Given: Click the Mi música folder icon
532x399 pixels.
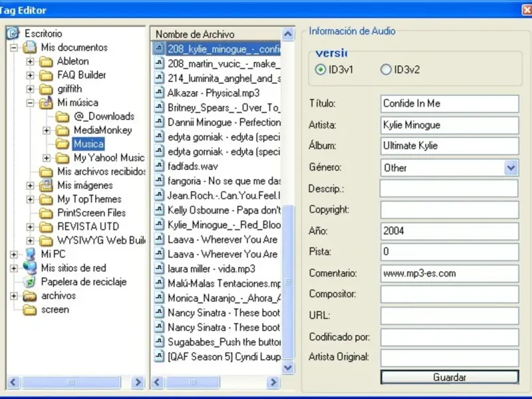Looking at the screenshot, I should click(x=46, y=102).
